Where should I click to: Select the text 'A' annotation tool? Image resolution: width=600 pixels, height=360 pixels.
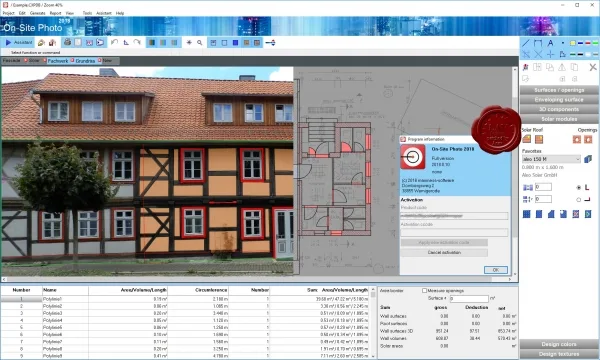tap(550, 43)
